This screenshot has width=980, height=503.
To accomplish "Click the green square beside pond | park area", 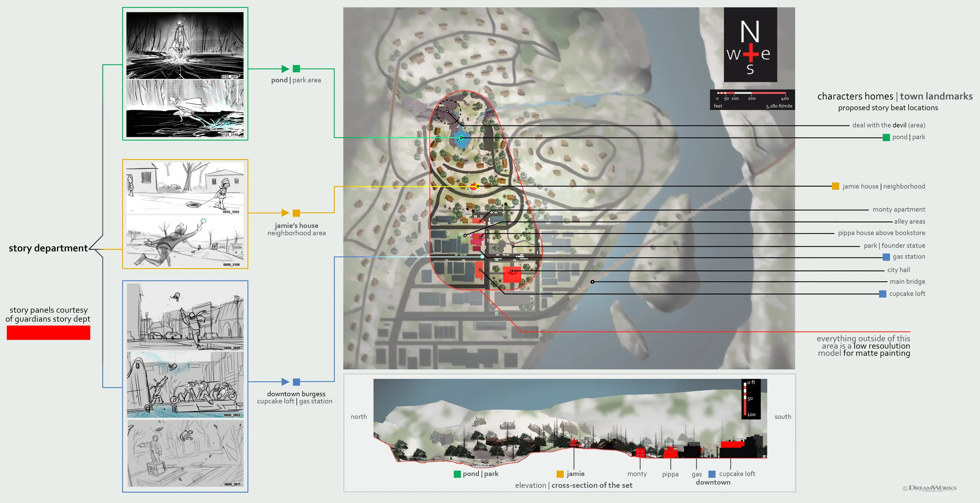I will [296, 69].
